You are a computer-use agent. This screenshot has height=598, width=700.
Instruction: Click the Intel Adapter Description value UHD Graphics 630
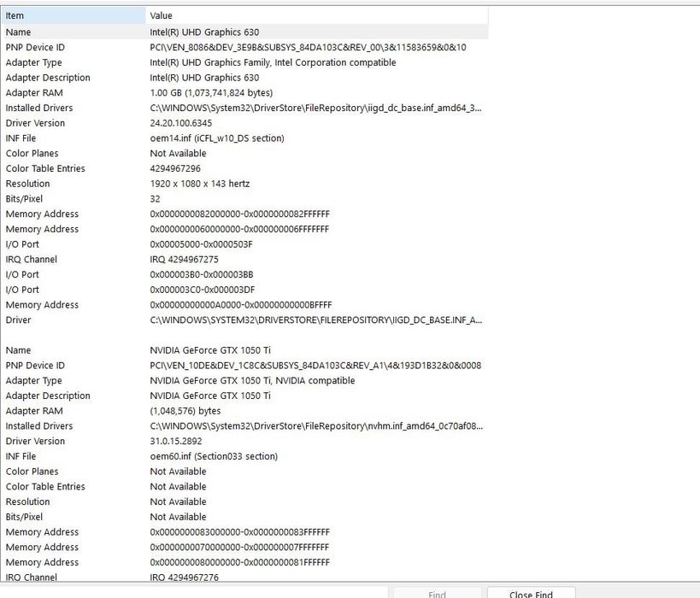204,78
